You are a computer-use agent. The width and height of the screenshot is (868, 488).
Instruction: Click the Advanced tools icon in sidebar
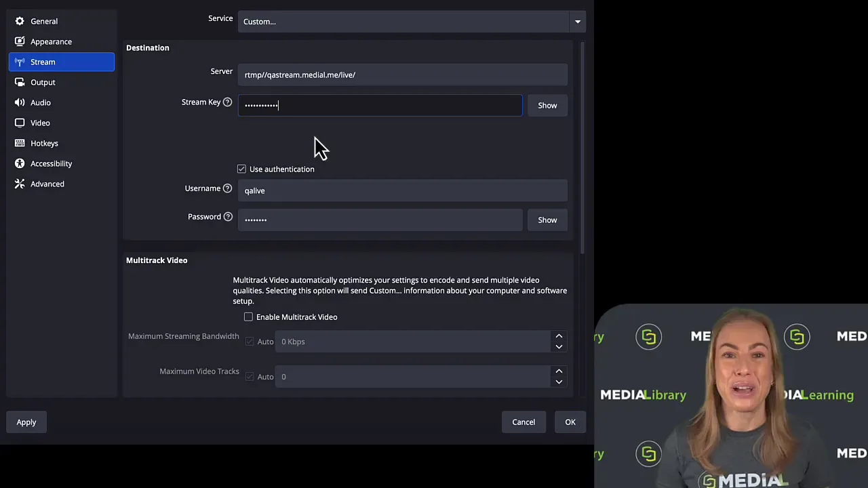[x=20, y=184]
